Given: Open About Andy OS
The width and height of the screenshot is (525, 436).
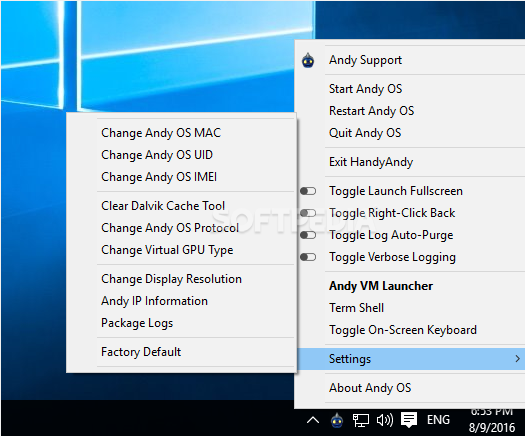Looking at the screenshot, I should pos(370,388).
